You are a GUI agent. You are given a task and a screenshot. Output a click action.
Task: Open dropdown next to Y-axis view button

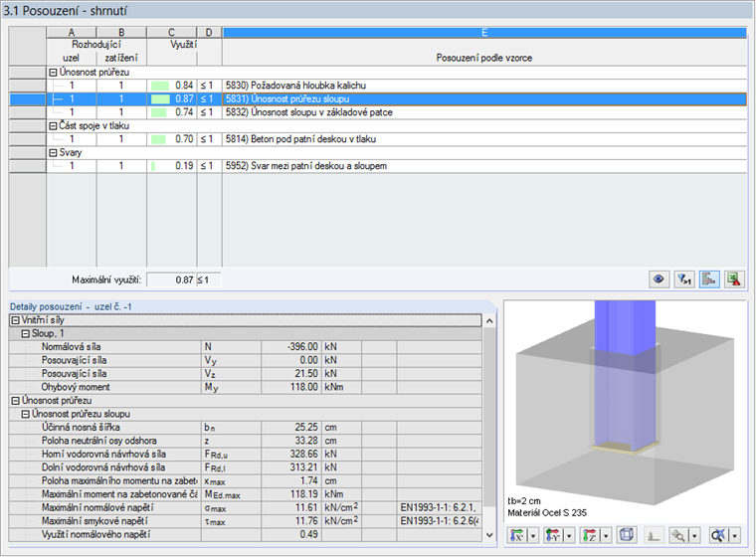(x=569, y=535)
